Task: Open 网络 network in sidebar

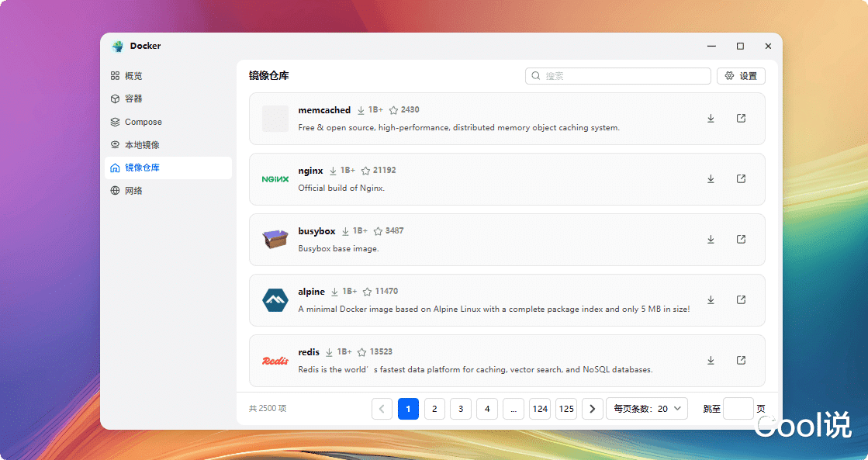Action: tap(168, 190)
